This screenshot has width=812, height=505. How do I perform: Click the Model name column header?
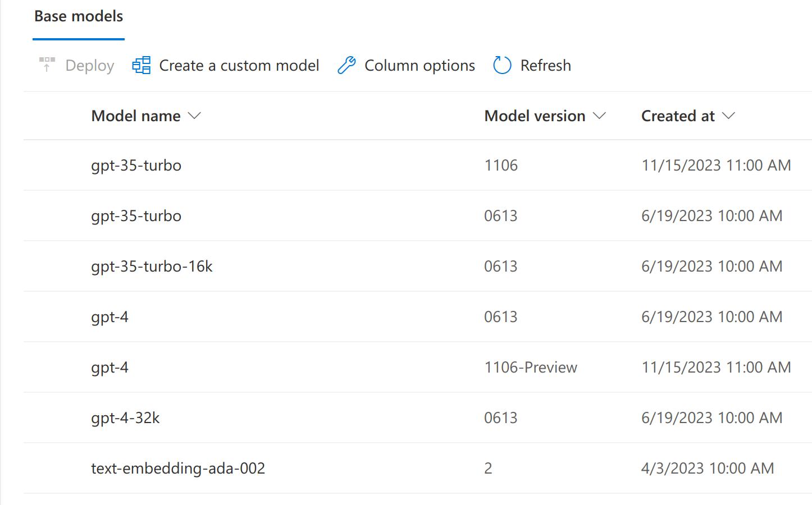(x=136, y=116)
